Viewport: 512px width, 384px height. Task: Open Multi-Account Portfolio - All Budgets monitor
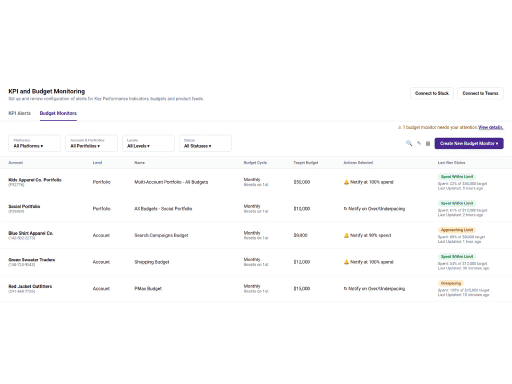point(171,182)
